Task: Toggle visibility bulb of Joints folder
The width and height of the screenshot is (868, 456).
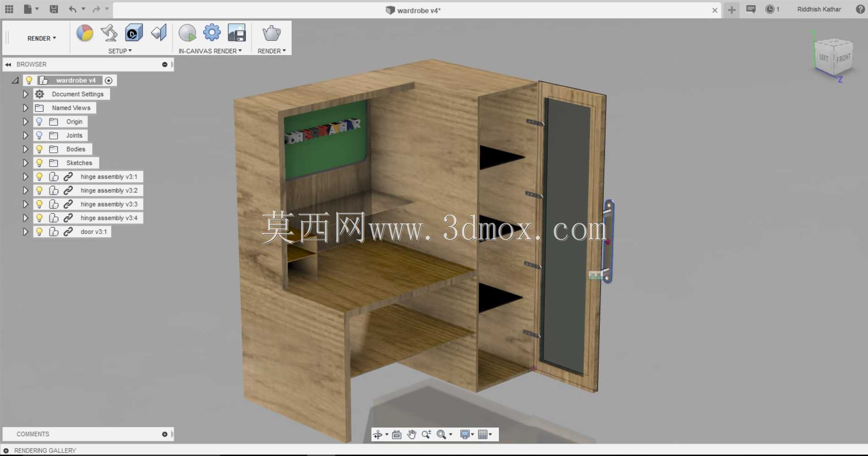Action: pyautogui.click(x=39, y=135)
